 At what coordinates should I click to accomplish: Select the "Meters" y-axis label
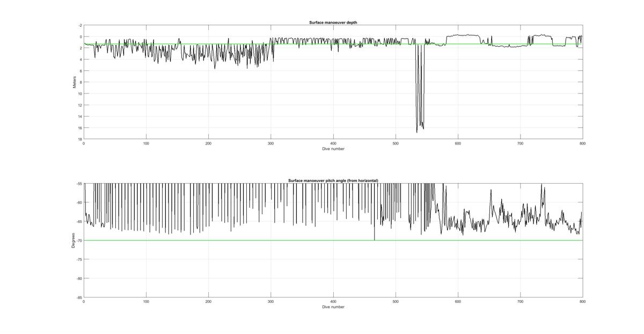(x=75, y=82)
